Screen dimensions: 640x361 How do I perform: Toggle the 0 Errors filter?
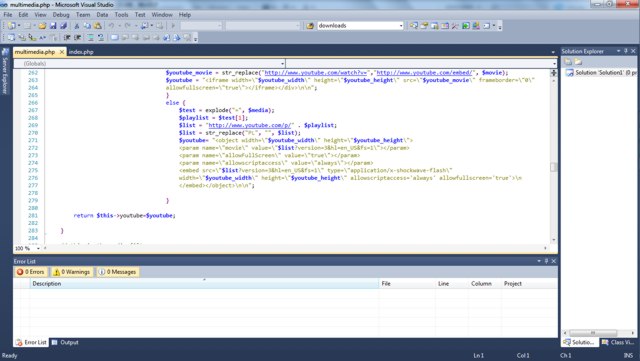31,272
